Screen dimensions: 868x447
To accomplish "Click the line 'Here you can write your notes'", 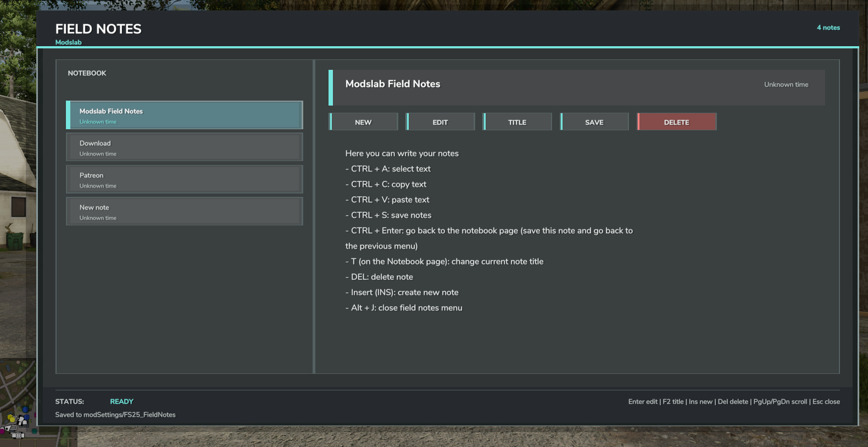I will click(x=402, y=153).
